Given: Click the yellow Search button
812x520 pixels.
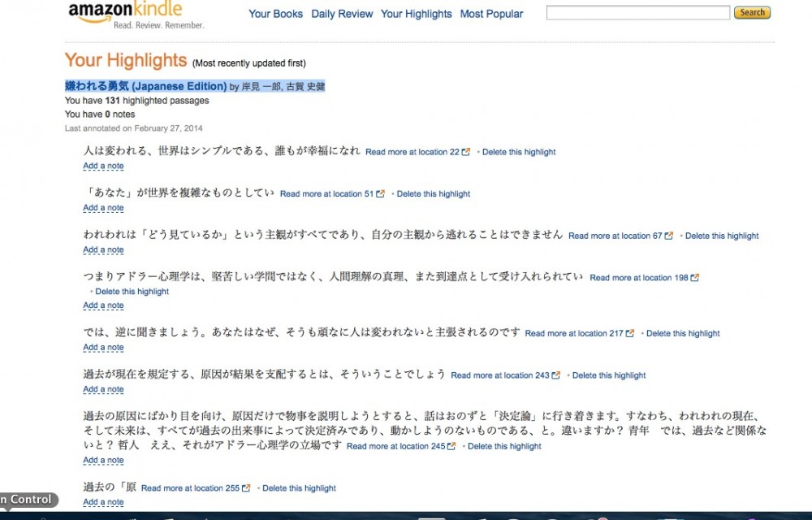Looking at the screenshot, I should (752, 12).
